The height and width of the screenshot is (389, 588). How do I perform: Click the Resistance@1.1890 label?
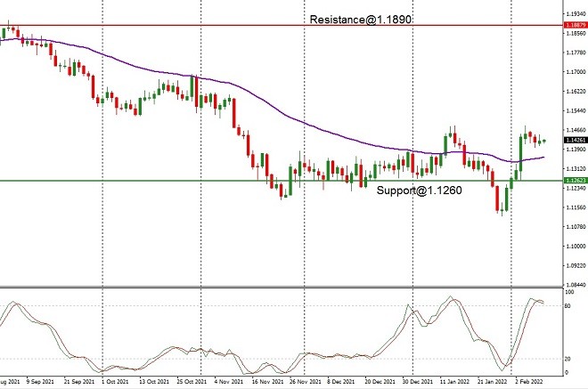(361, 20)
